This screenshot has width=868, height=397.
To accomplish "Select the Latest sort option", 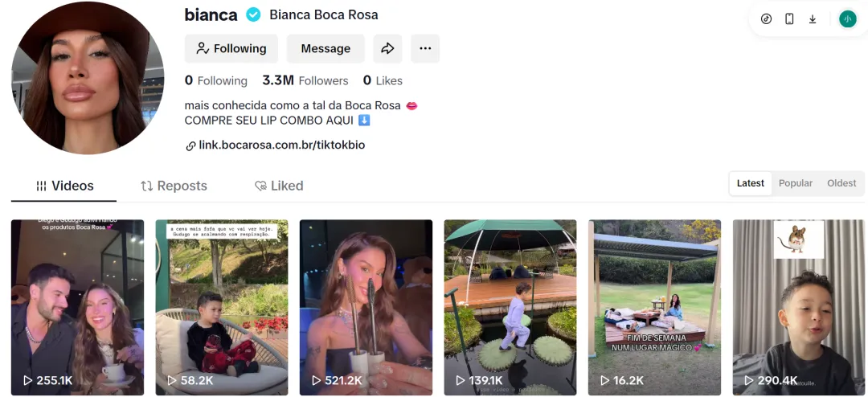I will click(x=751, y=183).
